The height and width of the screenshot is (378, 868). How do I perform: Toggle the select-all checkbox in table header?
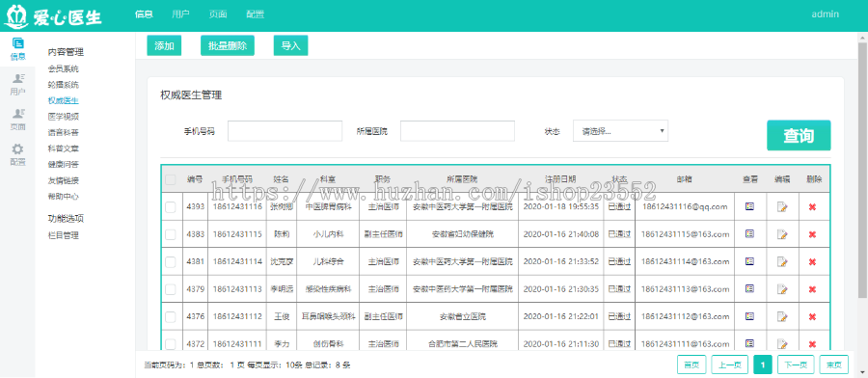pos(171,179)
